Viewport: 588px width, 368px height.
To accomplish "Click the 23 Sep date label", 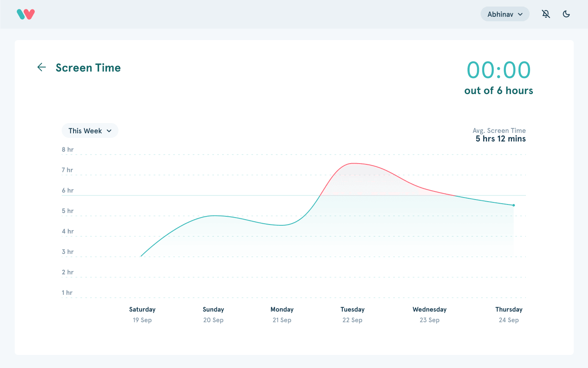I will 430,320.
